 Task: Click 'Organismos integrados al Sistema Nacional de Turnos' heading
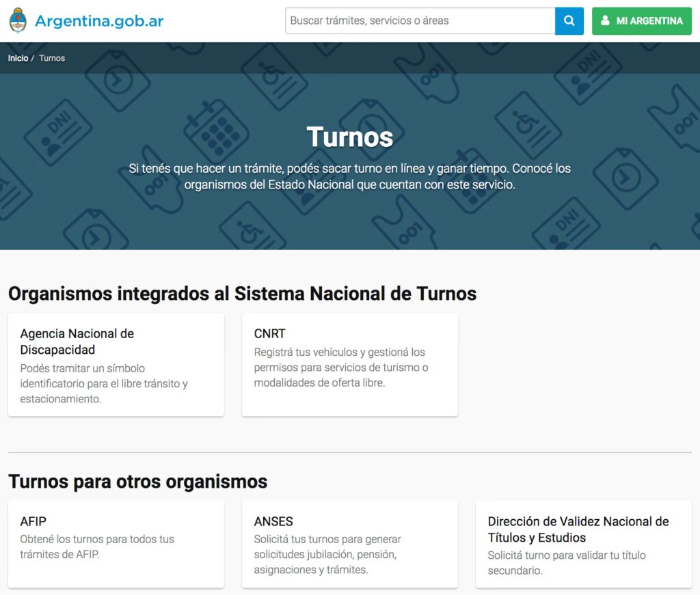tap(242, 294)
